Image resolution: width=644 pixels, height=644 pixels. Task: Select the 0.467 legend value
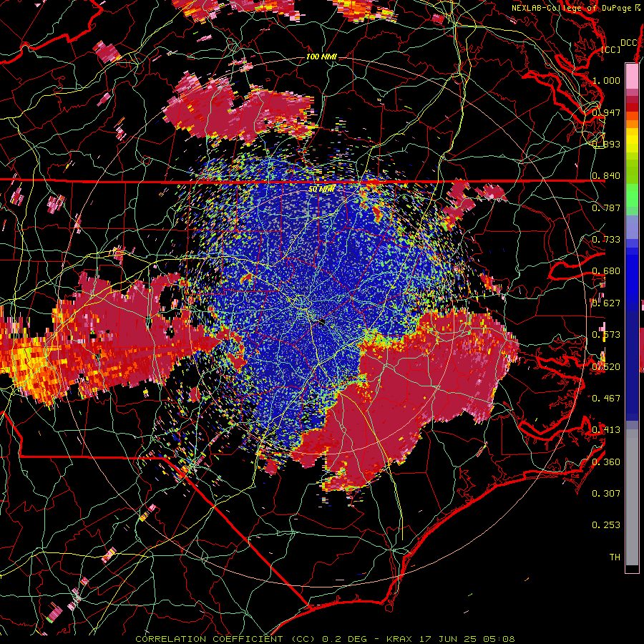(606, 398)
